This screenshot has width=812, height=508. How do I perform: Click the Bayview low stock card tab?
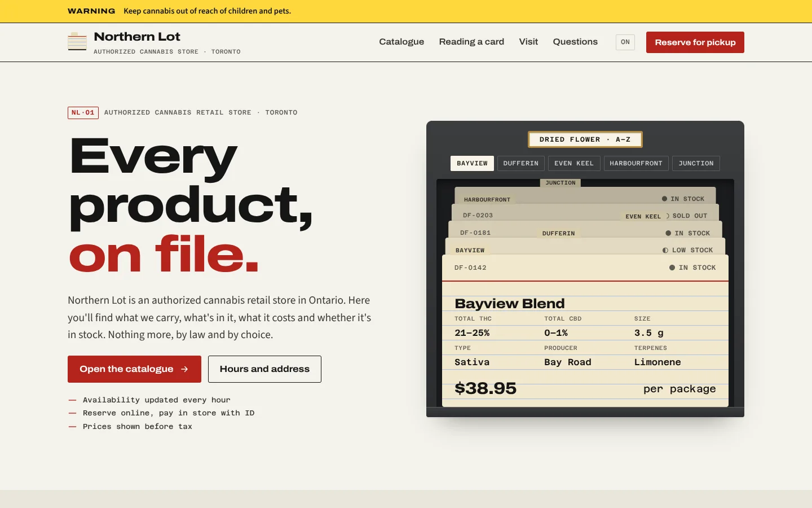[470, 250]
